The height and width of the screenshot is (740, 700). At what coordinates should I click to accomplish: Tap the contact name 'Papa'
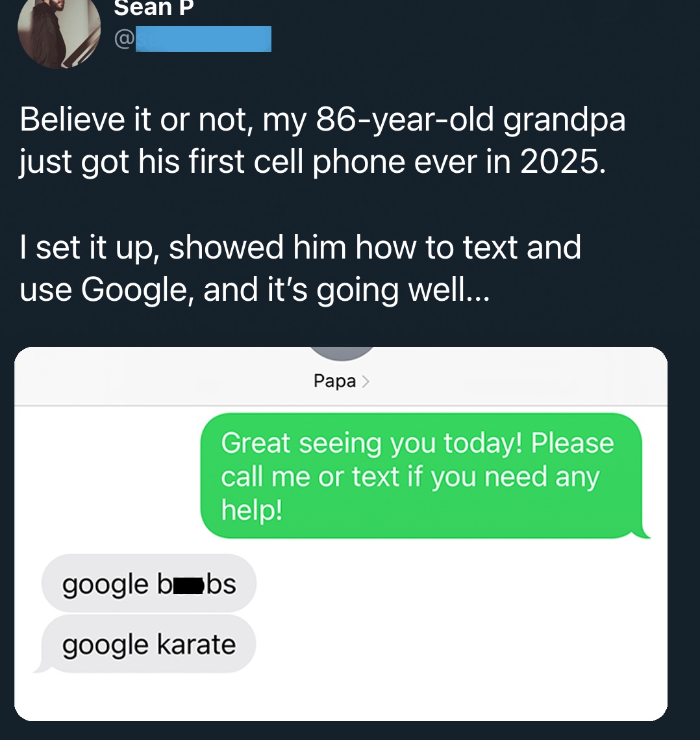tap(334, 381)
